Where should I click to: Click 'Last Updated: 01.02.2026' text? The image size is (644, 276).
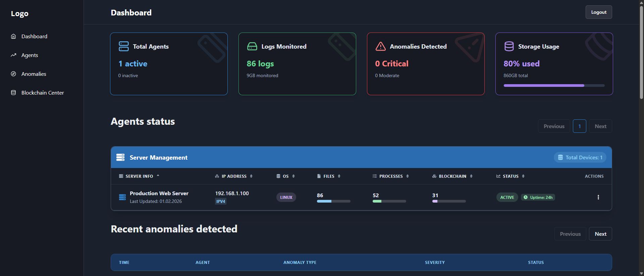[x=156, y=201]
